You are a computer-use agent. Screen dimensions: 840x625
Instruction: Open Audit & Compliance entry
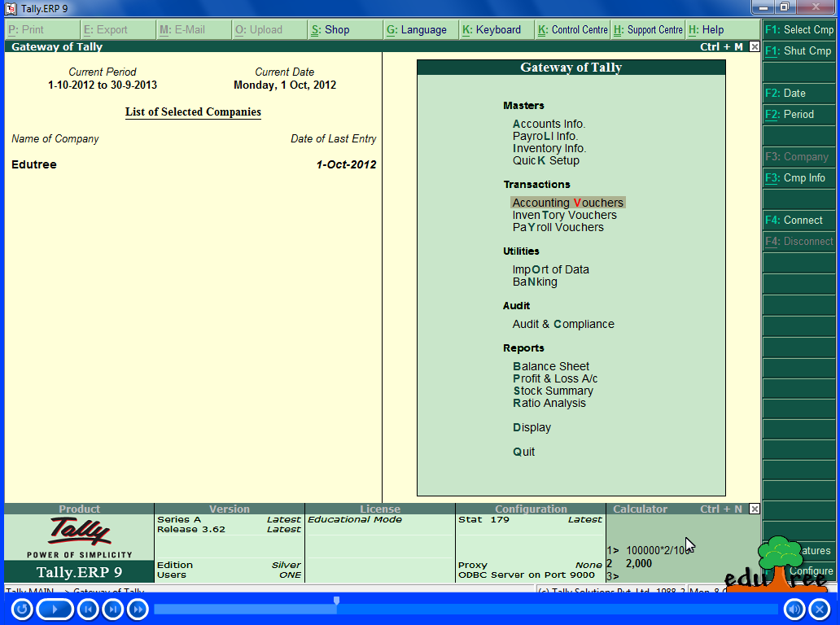point(563,324)
